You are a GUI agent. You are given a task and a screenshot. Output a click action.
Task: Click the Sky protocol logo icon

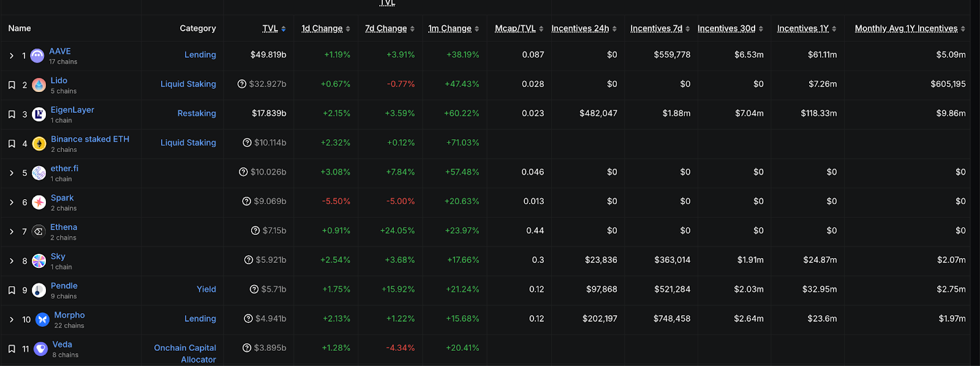coord(39,261)
